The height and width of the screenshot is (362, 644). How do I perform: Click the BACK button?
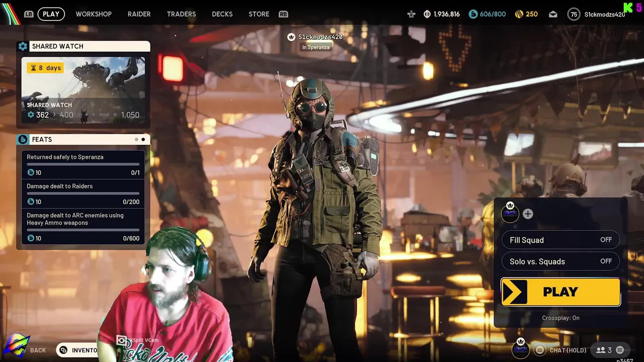click(x=38, y=350)
